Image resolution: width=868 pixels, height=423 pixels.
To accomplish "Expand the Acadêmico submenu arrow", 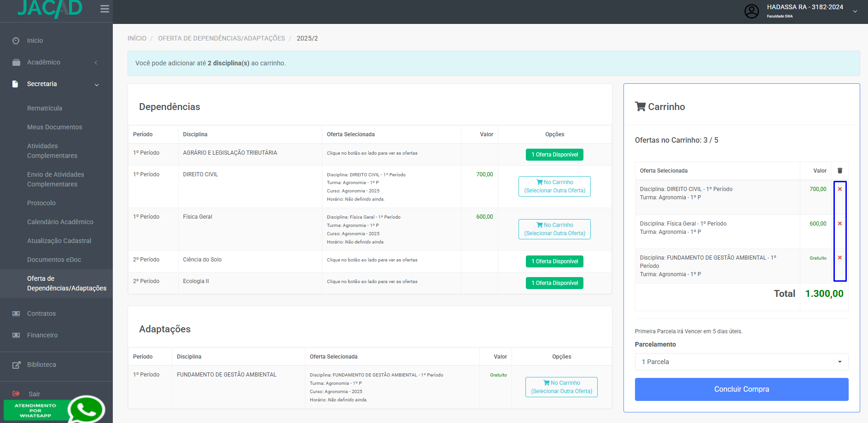I will tap(96, 63).
